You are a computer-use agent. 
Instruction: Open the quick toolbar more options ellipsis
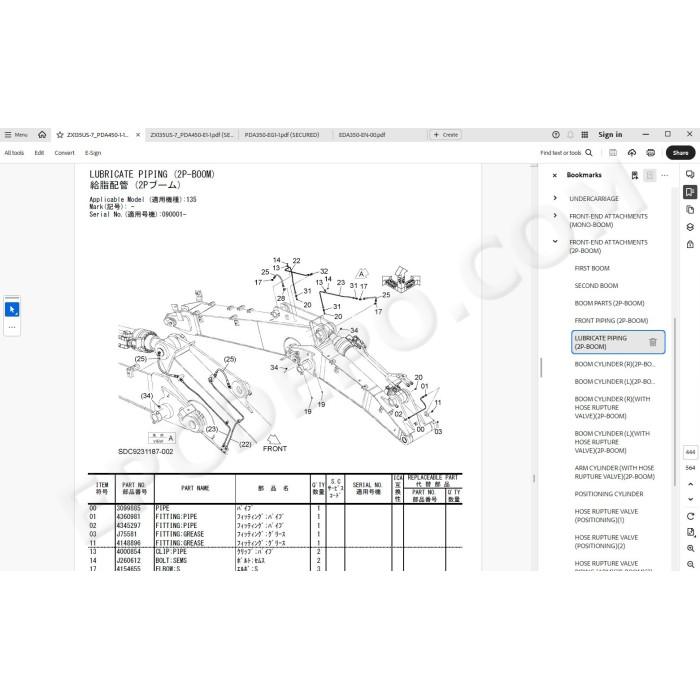pyautogui.click(x=12, y=327)
